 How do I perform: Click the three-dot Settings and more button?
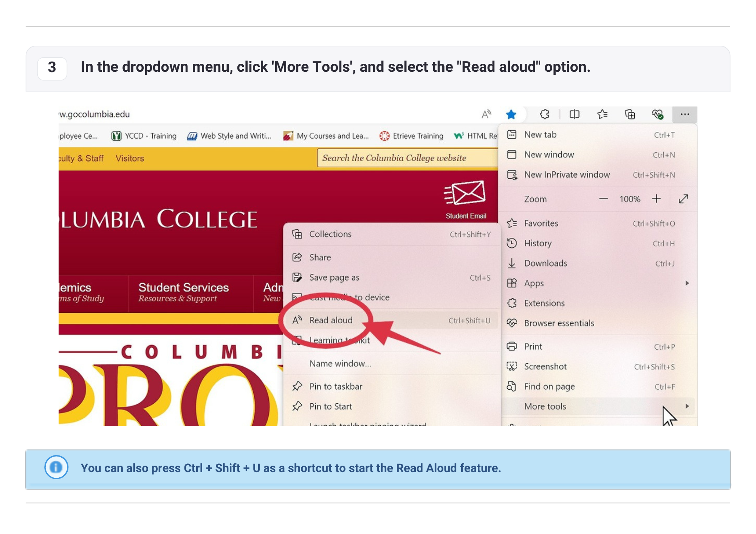click(x=685, y=114)
